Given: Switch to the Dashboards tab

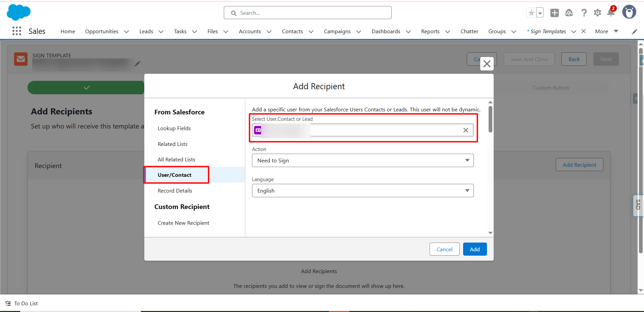Looking at the screenshot, I should point(386,31).
